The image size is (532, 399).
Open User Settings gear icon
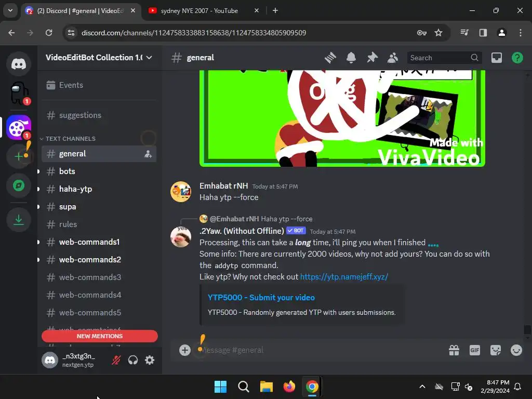click(150, 360)
